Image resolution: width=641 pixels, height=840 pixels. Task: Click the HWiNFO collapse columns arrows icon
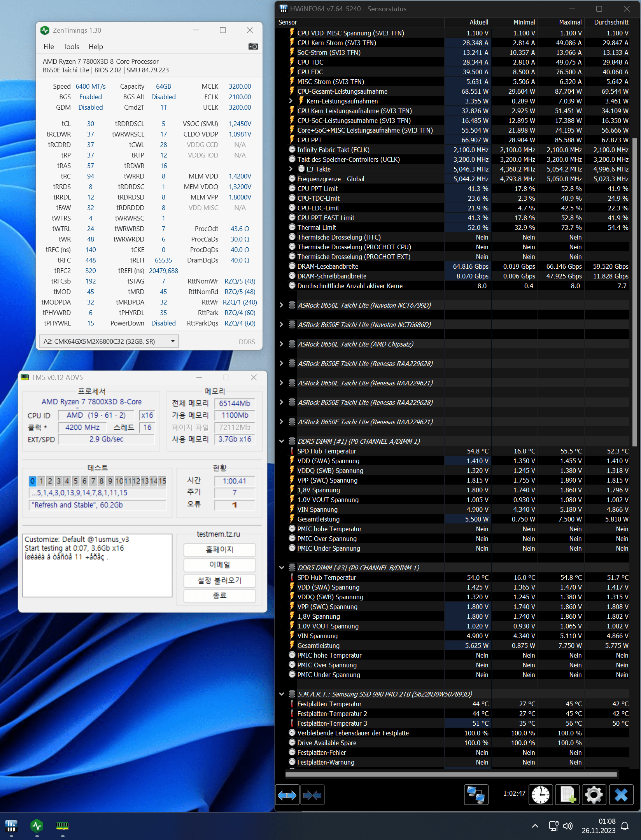pos(313,795)
